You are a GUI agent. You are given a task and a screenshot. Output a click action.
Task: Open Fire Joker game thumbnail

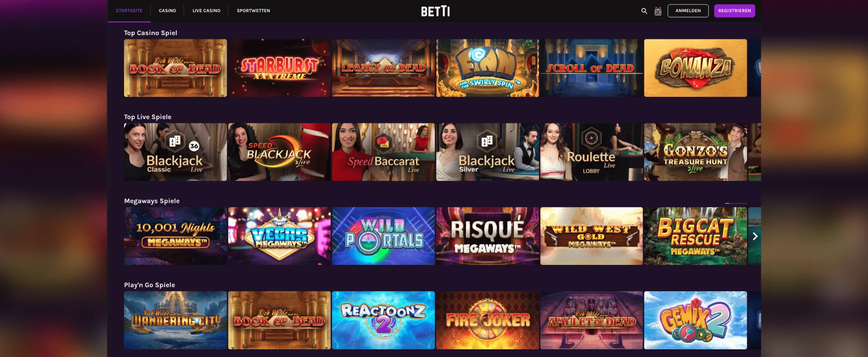point(488,320)
